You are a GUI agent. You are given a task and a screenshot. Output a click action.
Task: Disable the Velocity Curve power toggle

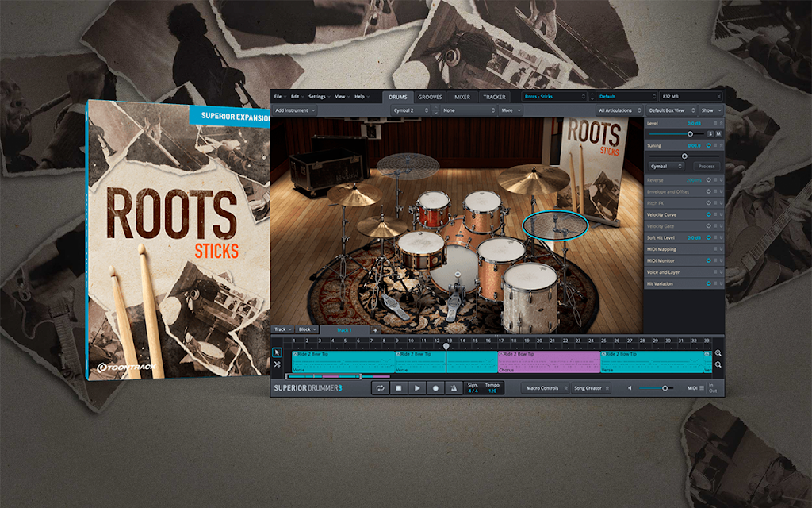coord(708,214)
